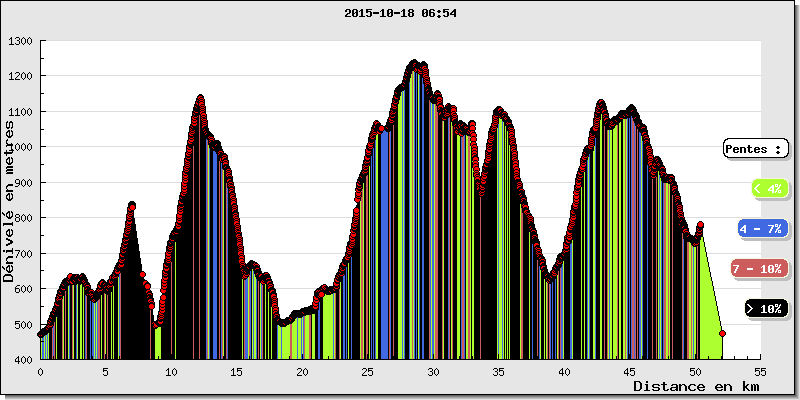Viewport: 800px width, 400px height.
Task: Click the red data point at the km 50.5 bump
Action: pos(701,225)
